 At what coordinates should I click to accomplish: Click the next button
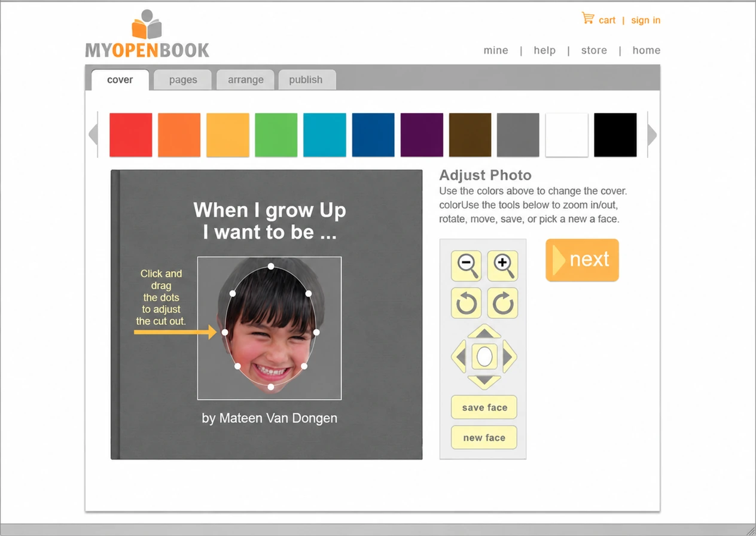pyautogui.click(x=582, y=260)
